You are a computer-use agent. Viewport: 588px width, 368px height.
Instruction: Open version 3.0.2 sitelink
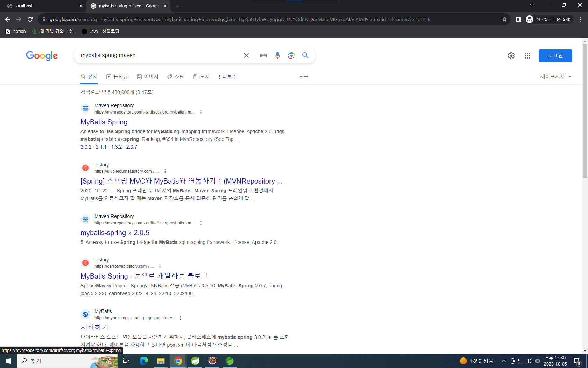86,147
